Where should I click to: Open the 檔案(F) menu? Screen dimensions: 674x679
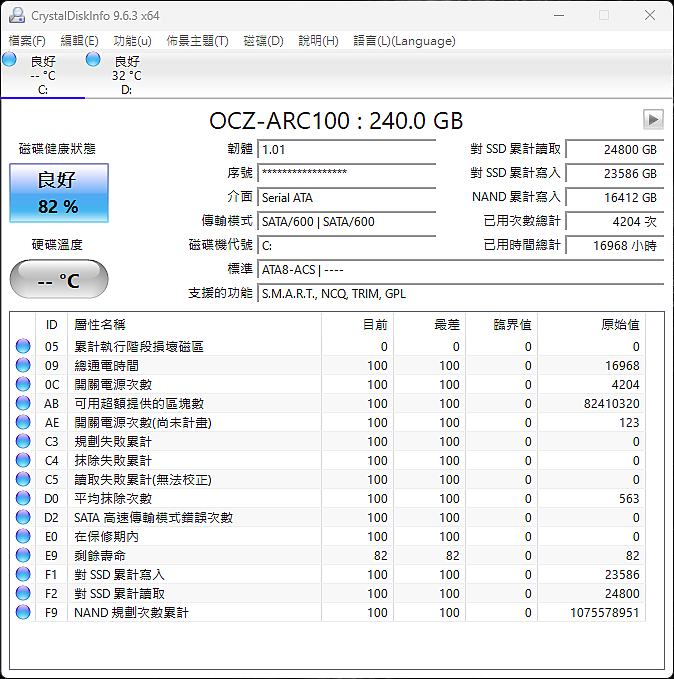[27, 41]
